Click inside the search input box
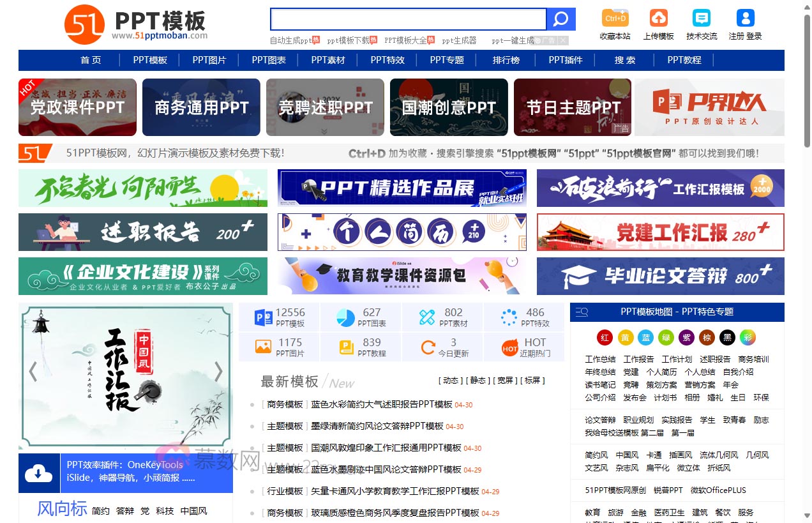Screen dimensions: 812x523 click(407, 19)
